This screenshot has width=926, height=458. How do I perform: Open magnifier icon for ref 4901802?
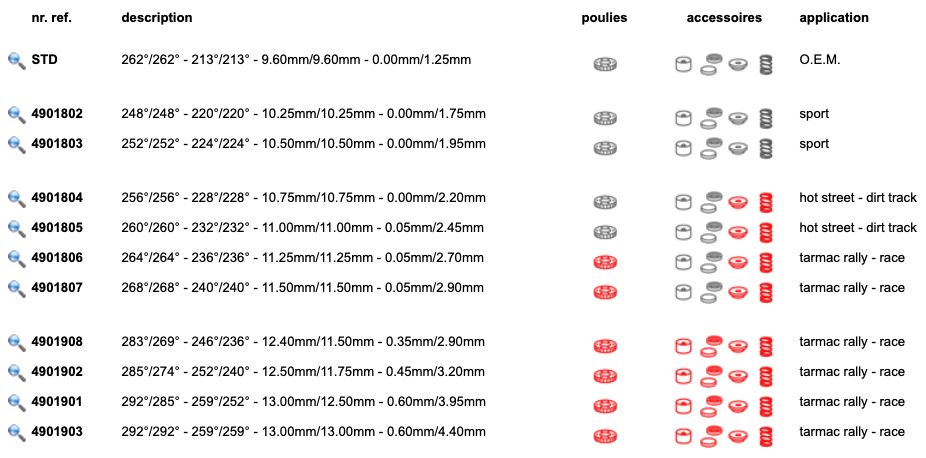(x=17, y=115)
